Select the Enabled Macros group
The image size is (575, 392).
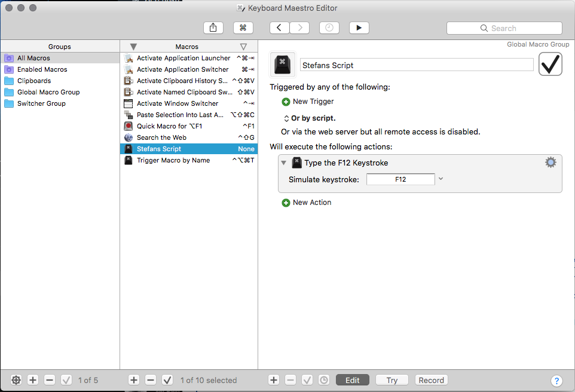pyautogui.click(x=60, y=69)
